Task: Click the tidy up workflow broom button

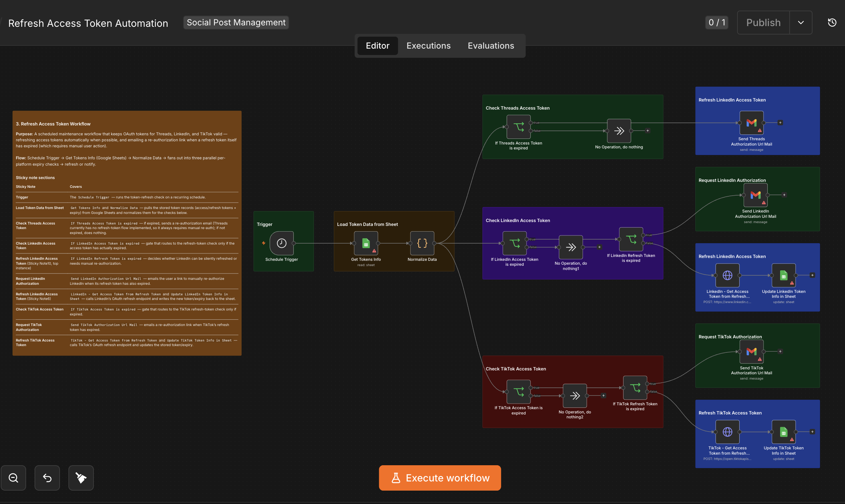Action: [81, 478]
